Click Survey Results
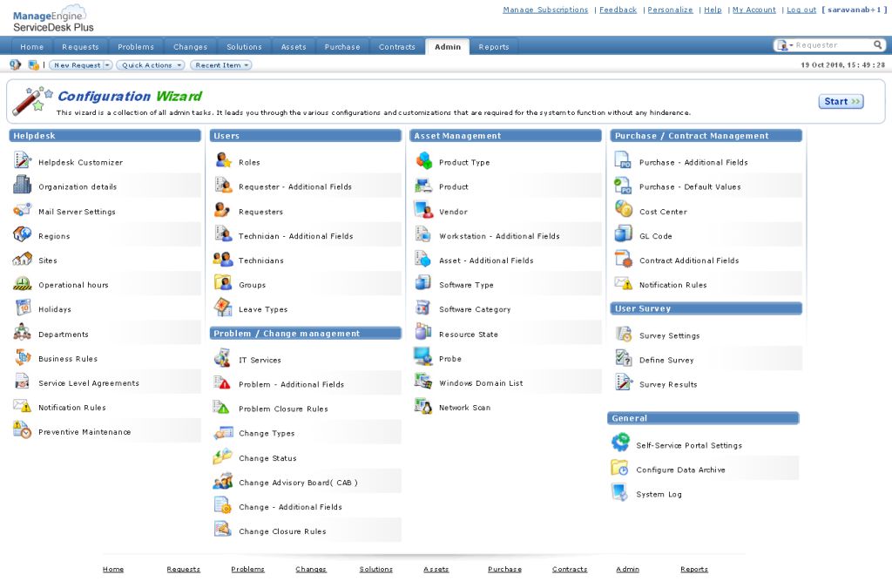Viewport: 892px width, 588px height. coord(668,384)
